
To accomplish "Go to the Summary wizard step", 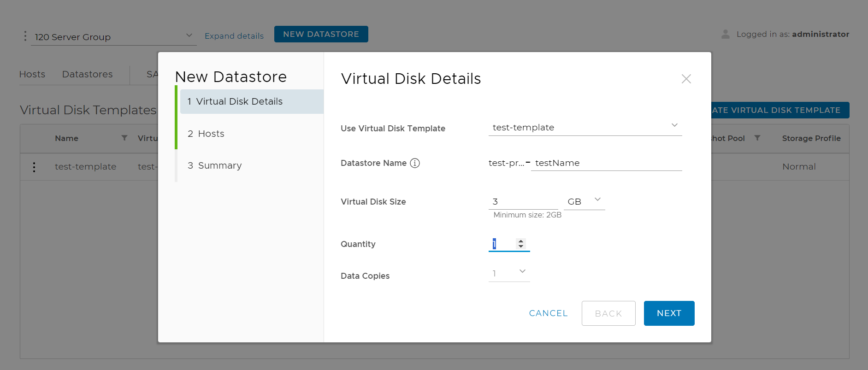I will pyautogui.click(x=219, y=165).
